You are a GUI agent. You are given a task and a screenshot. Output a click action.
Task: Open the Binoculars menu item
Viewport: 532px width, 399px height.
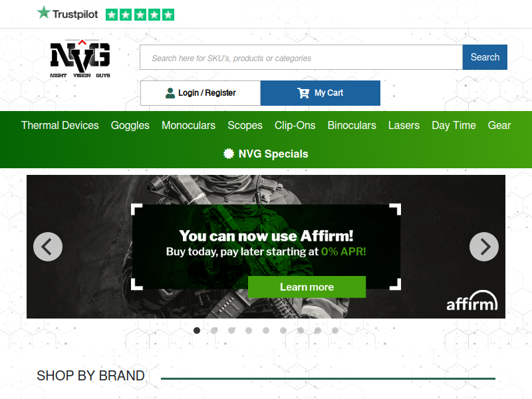coord(352,125)
